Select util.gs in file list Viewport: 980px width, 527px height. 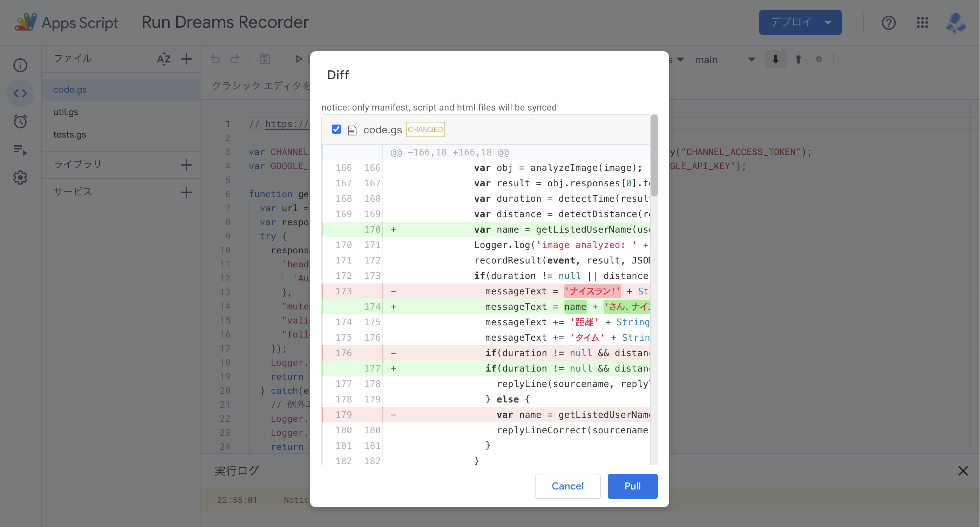[x=66, y=112]
